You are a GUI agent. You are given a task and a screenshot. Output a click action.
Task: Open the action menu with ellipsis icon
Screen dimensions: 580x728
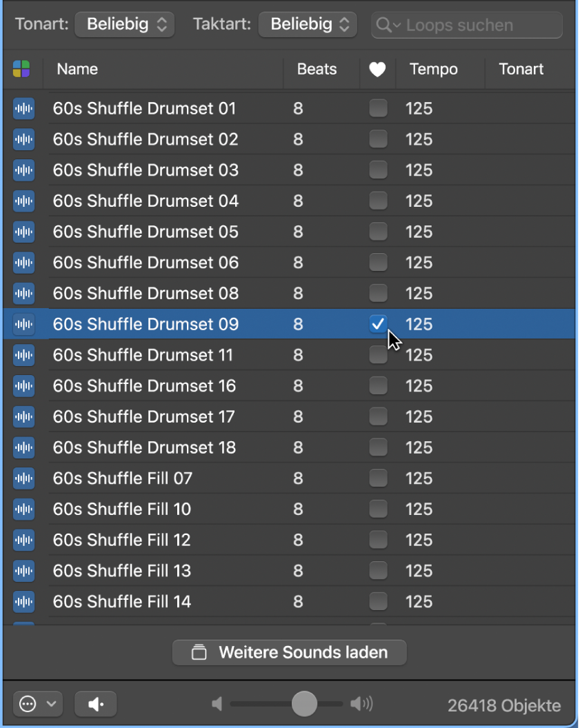point(37,704)
